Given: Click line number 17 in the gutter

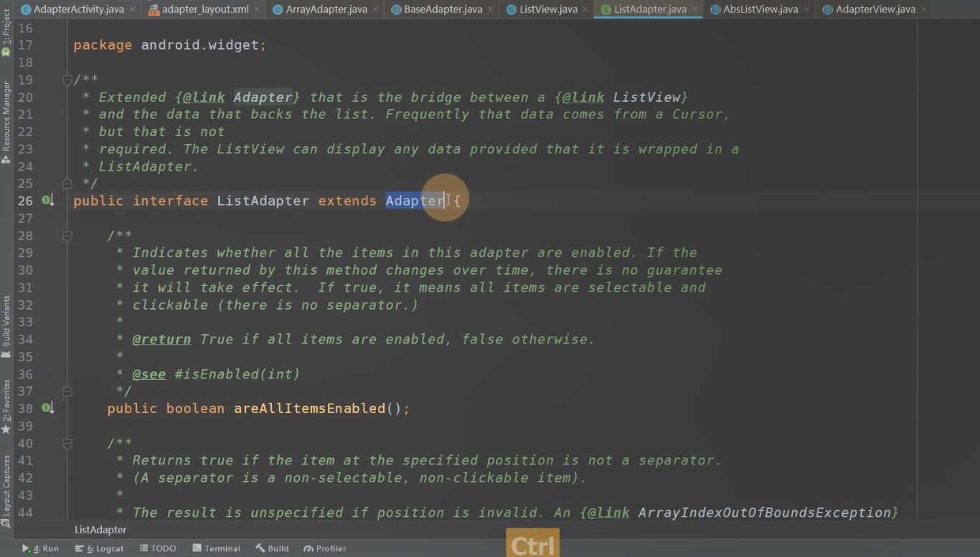Looking at the screenshot, I should [25, 45].
